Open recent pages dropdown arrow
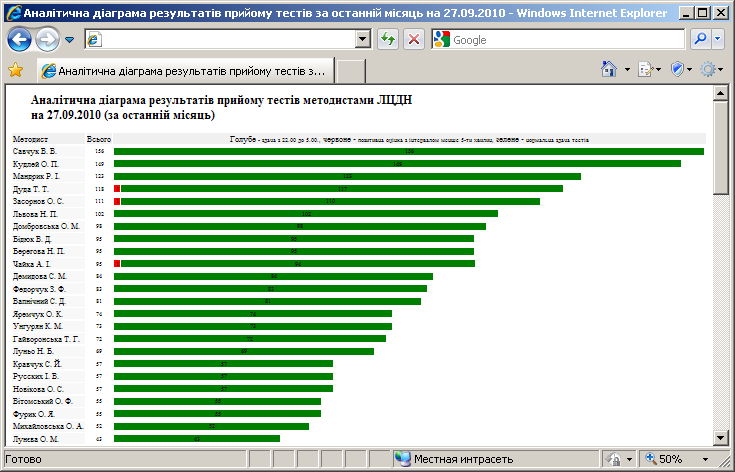735x472 pixels. 69,40
